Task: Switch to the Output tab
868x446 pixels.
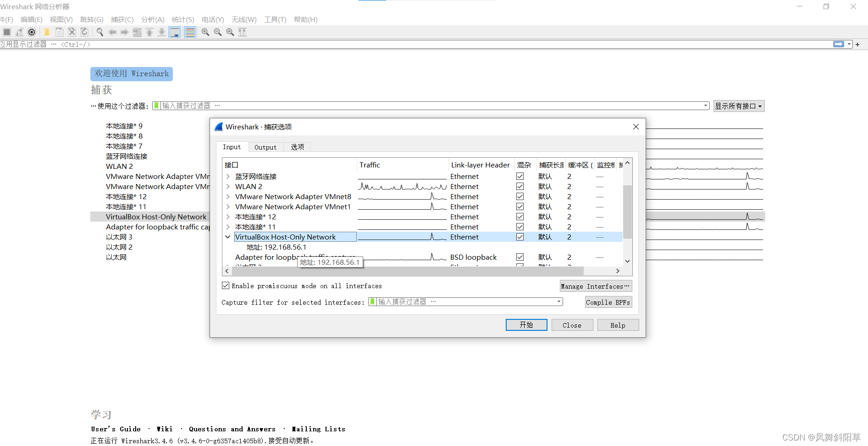Action: (265, 147)
